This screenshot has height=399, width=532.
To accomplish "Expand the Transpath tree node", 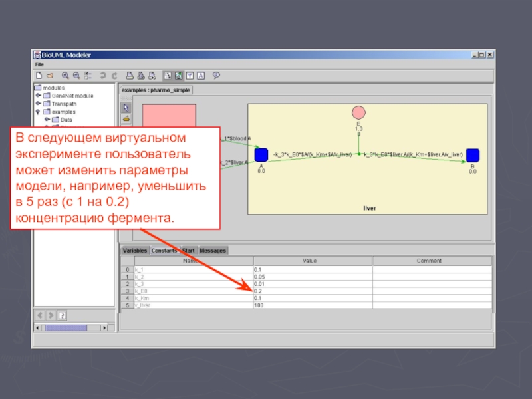I will [39, 104].
